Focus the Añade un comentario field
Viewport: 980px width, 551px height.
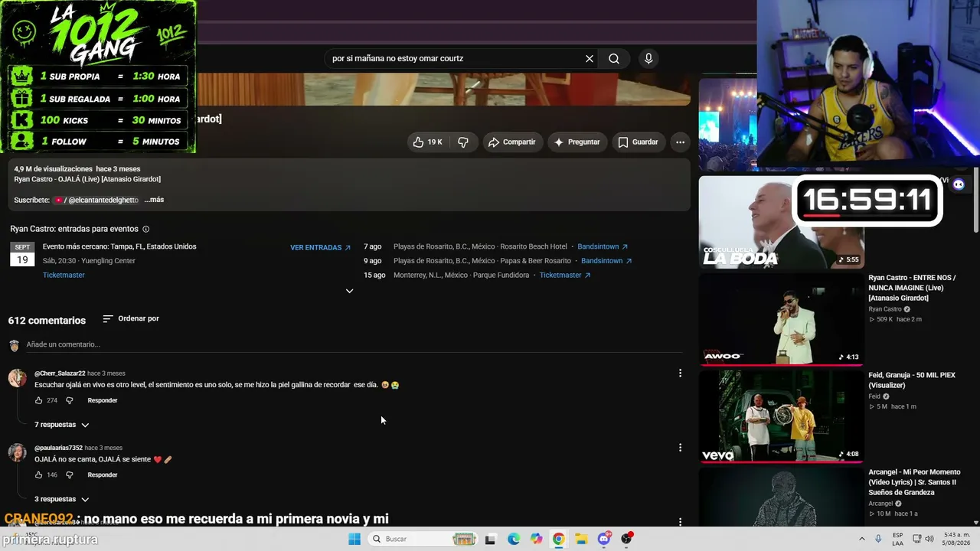354,344
